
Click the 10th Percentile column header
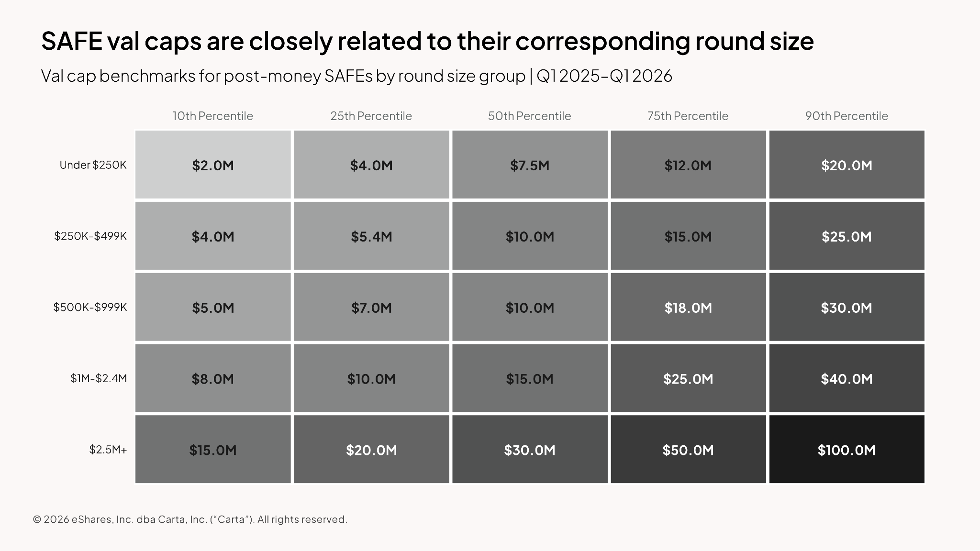click(213, 116)
